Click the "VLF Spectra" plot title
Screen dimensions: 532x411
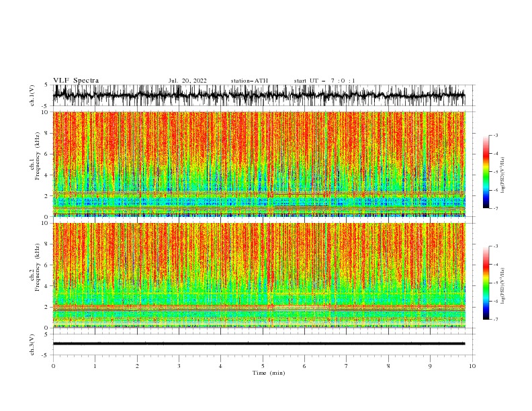pyautogui.click(x=76, y=81)
